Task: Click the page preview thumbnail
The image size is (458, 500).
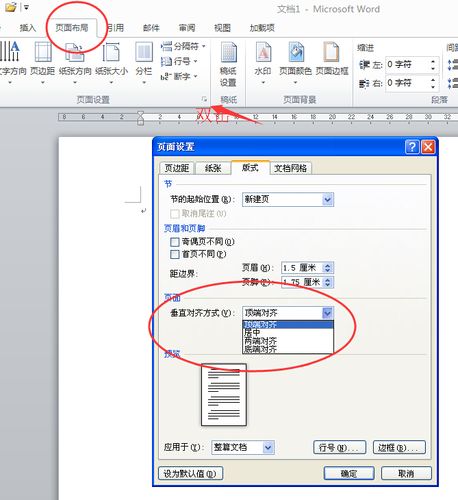Action: 224,395
